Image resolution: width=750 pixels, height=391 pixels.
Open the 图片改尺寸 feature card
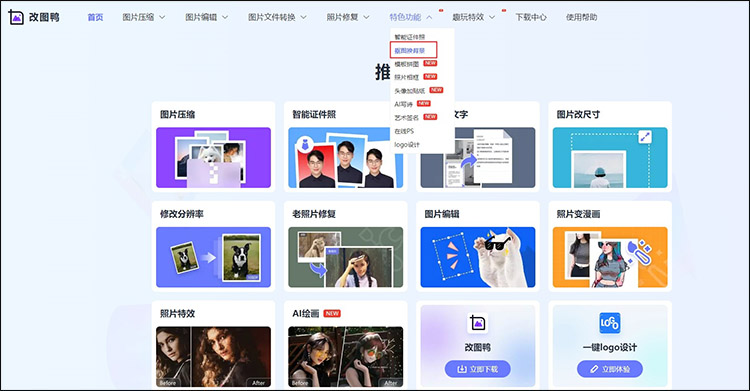(x=610, y=147)
